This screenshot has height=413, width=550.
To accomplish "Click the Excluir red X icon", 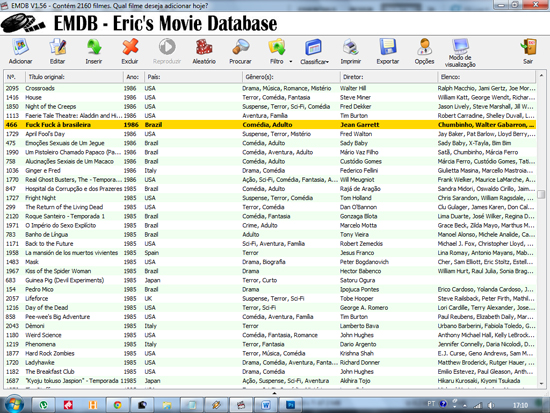I will click(130, 47).
